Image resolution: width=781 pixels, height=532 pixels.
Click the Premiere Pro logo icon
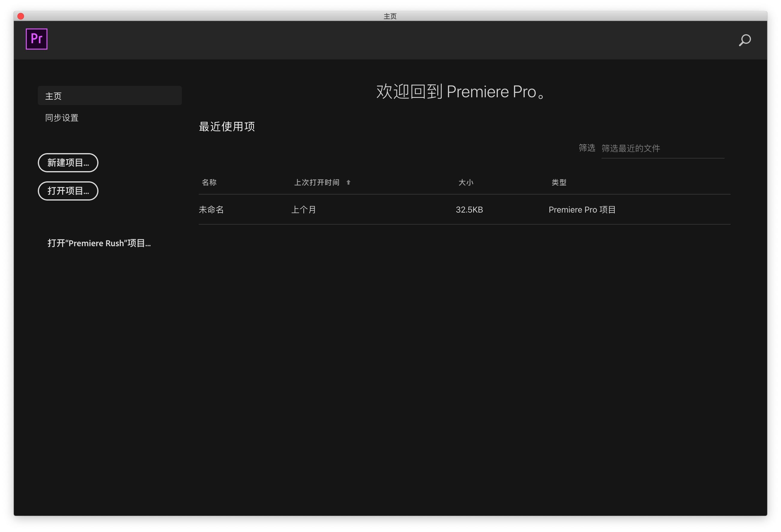pos(36,39)
